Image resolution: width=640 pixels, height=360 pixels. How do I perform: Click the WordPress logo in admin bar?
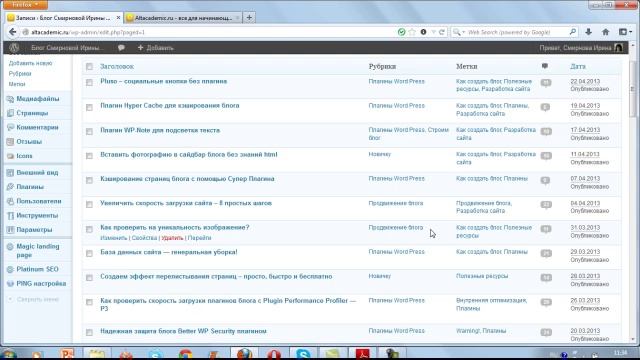coord(14,48)
